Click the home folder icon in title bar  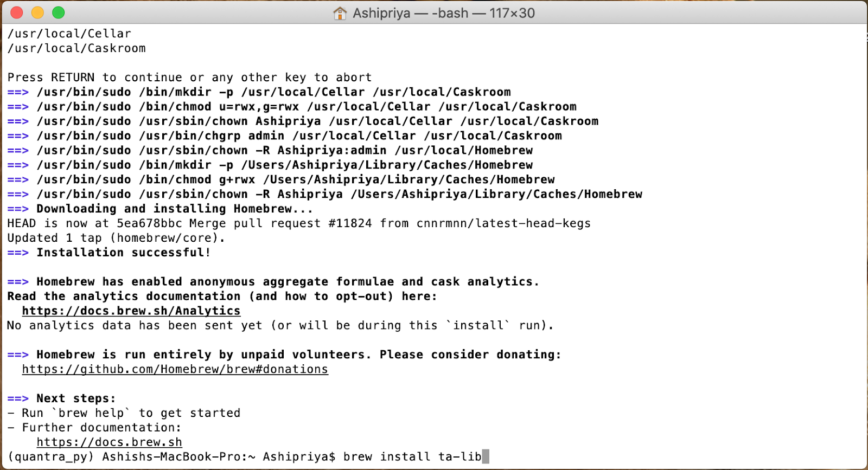pos(340,13)
